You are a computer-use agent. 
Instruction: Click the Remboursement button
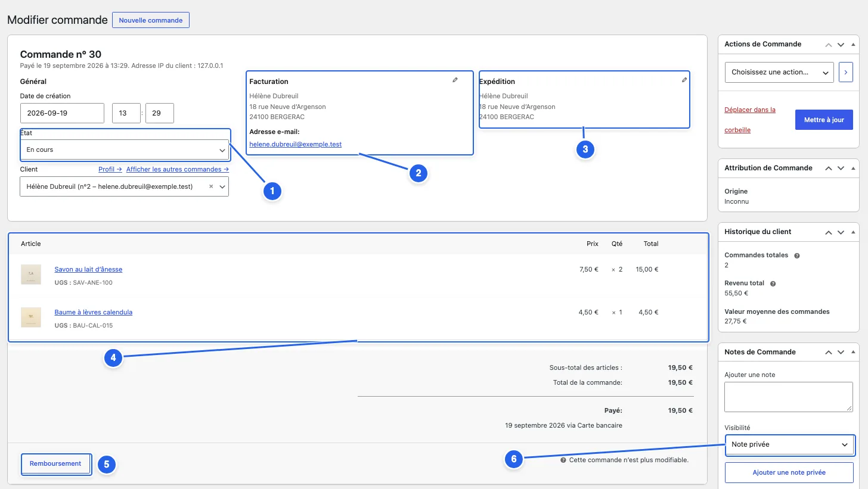click(55, 463)
